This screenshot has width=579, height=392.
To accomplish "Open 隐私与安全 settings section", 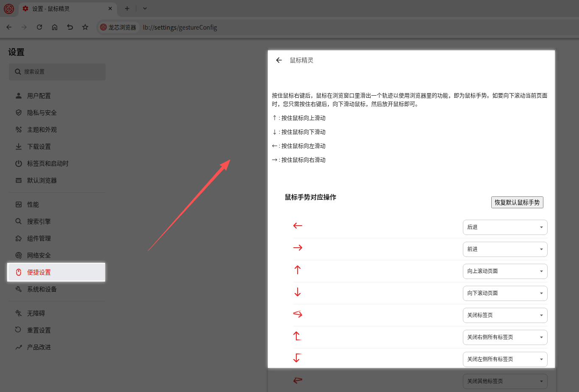I will pyautogui.click(x=42, y=113).
